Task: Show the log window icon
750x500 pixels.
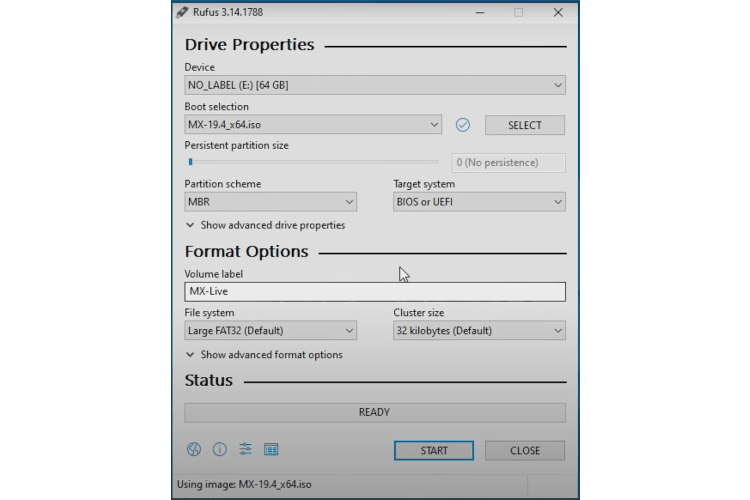Action: pos(271,449)
